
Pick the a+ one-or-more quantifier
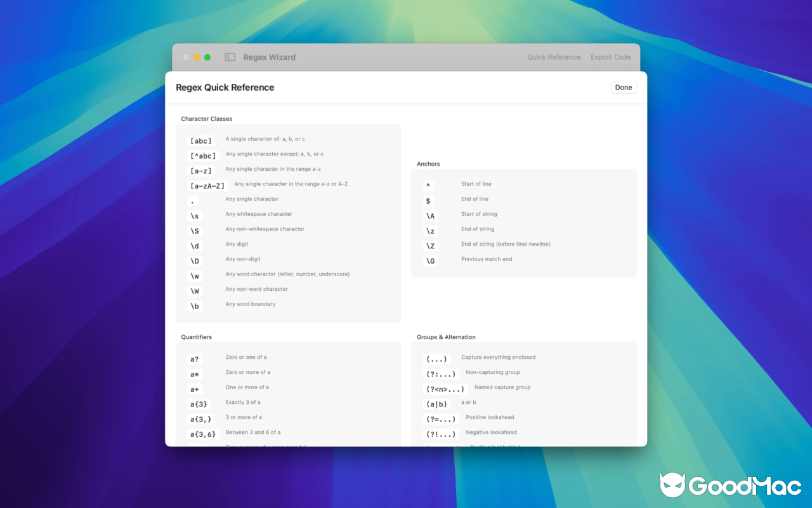coord(194,389)
